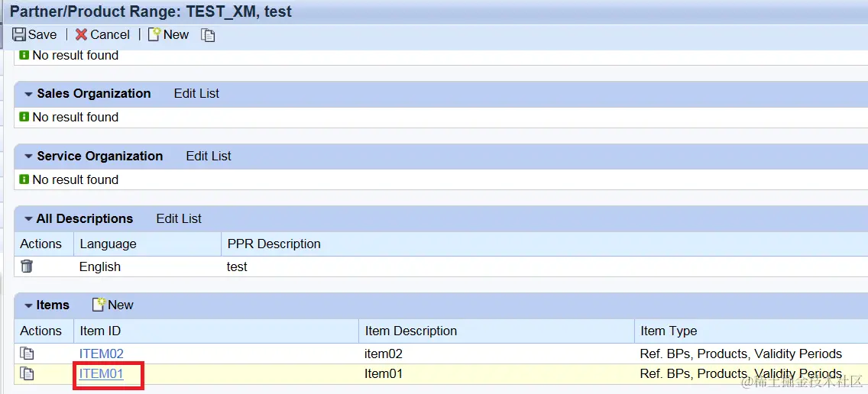This screenshot has width=868, height=394.
Task: Click the copy icon in ITEM02 row
Action: pyautogui.click(x=27, y=353)
